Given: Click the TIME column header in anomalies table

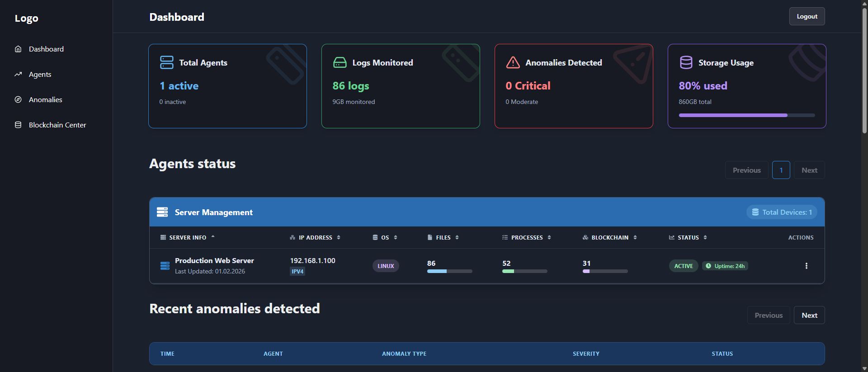Looking at the screenshot, I should tap(167, 353).
